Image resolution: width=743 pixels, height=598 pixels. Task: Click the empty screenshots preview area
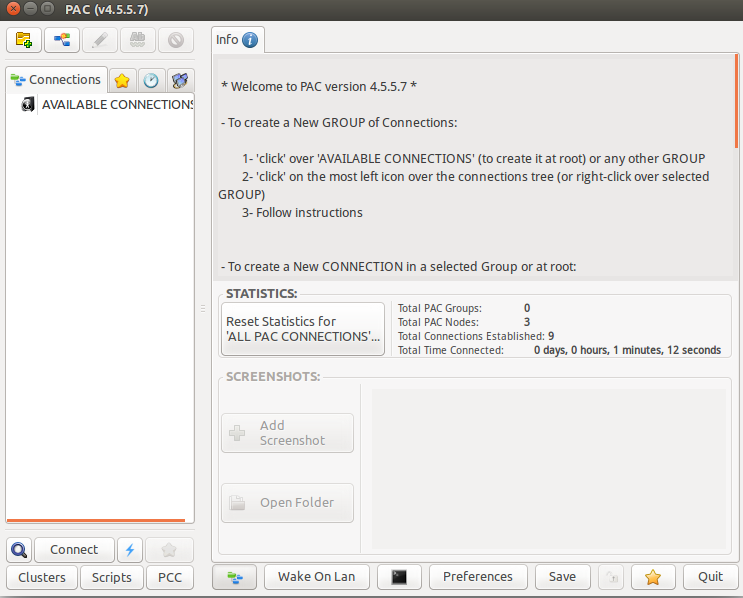(549, 469)
